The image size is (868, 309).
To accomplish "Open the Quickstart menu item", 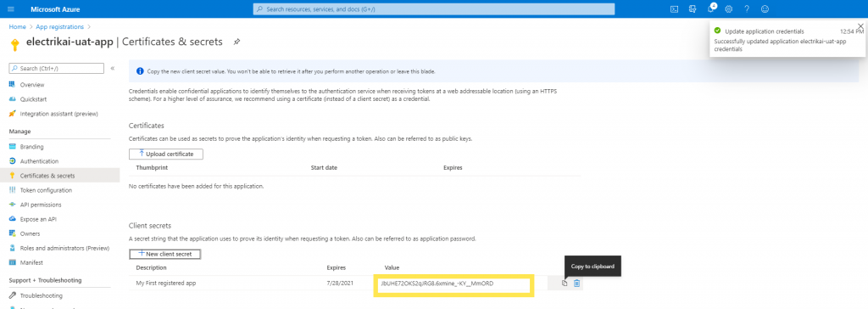I will [33, 99].
